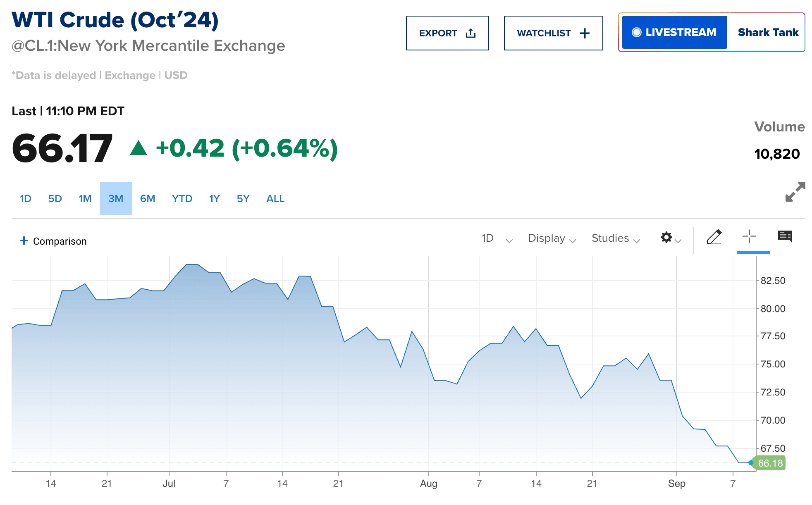
Task: Click the Comparison plus icon
Action: pyautogui.click(x=24, y=240)
